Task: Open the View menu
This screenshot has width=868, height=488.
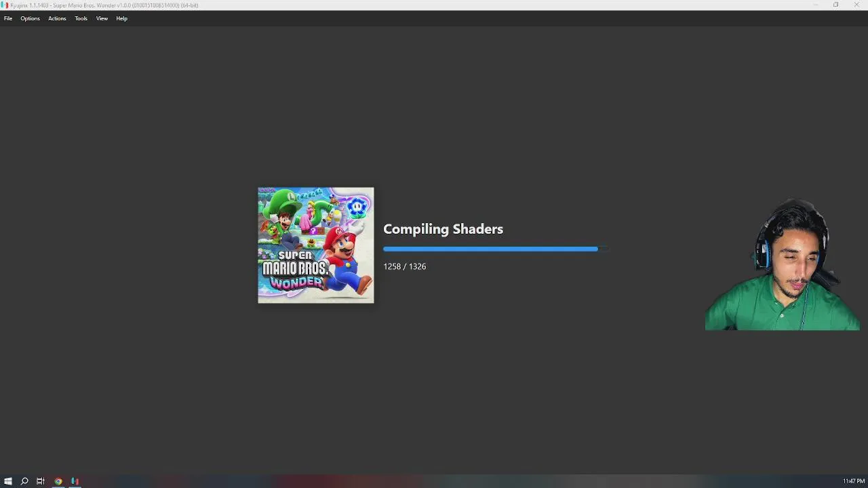Action: (102, 18)
